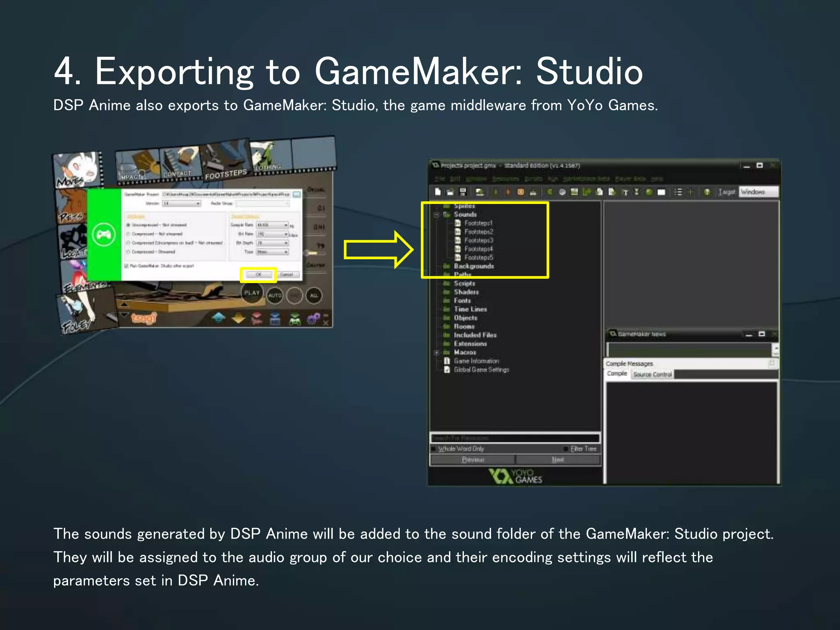The width and height of the screenshot is (840, 630).
Task: Toggle 'Run GameMaker: Studio after export' checkbox
Action: pos(127,266)
